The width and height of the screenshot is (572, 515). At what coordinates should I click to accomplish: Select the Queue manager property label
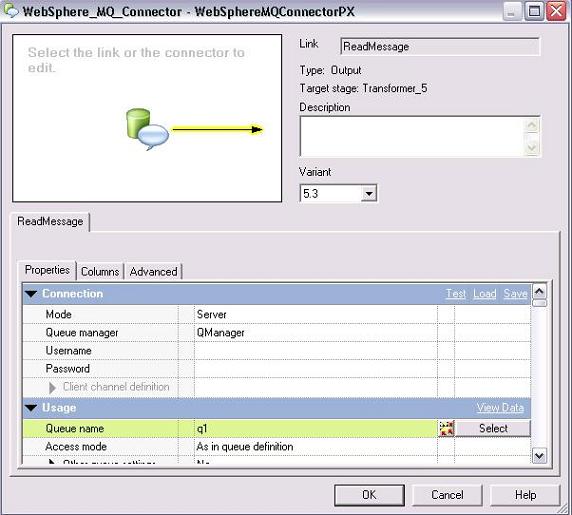(82, 333)
